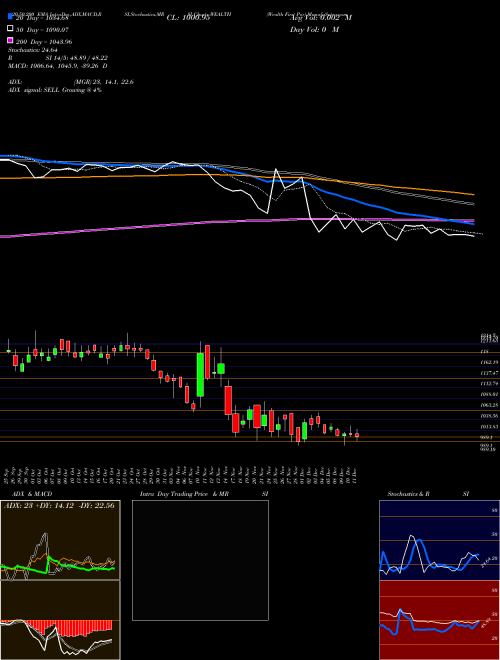This screenshot has height=660, width=500.
Task: Click the 1112.74 price axis label
Action: point(489,383)
